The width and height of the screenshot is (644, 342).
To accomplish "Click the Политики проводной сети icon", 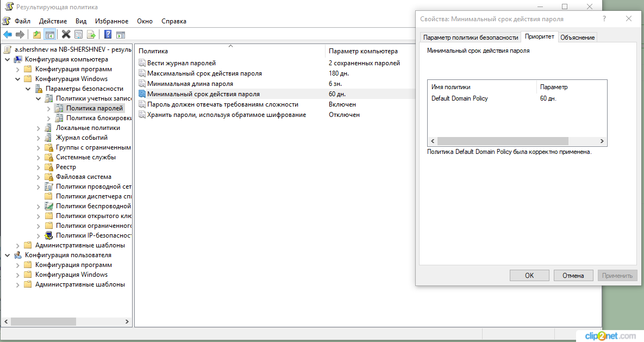I will pos(49,186).
